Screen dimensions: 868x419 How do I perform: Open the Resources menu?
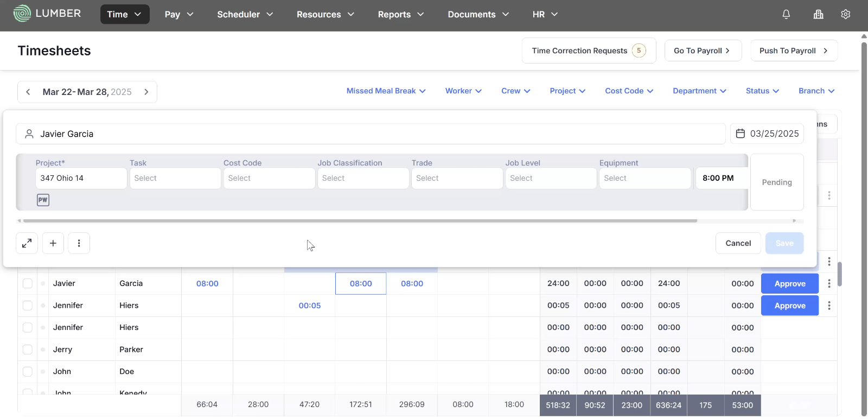(325, 14)
